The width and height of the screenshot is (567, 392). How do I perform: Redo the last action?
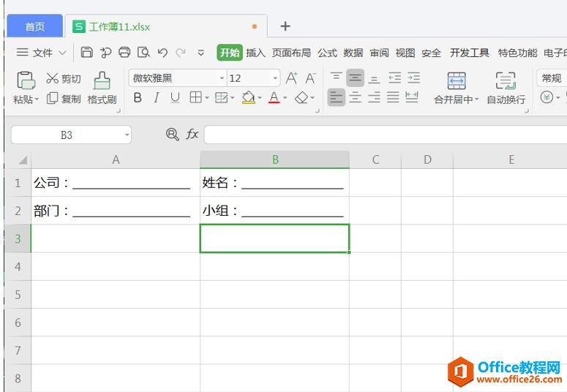(181, 53)
